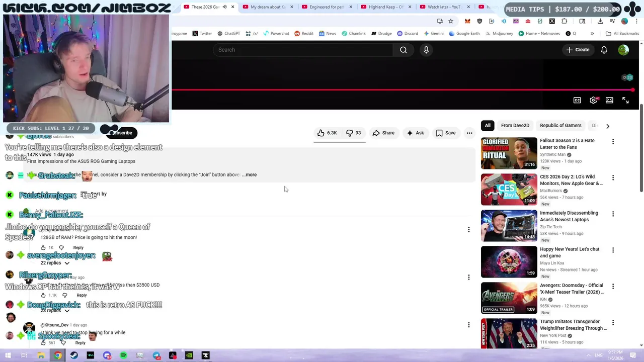The width and height of the screenshot is (644, 362).
Task: Click in YouTube search field
Action: (x=304, y=50)
